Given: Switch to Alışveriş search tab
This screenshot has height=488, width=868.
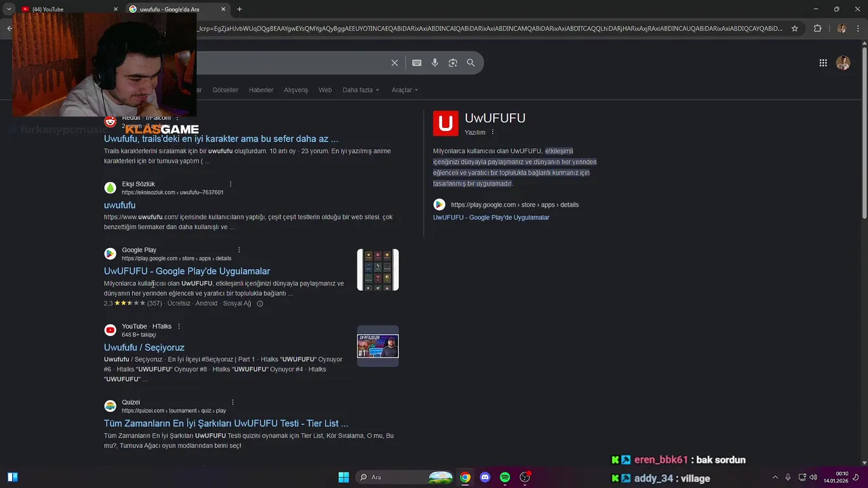Looking at the screenshot, I should (296, 90).
